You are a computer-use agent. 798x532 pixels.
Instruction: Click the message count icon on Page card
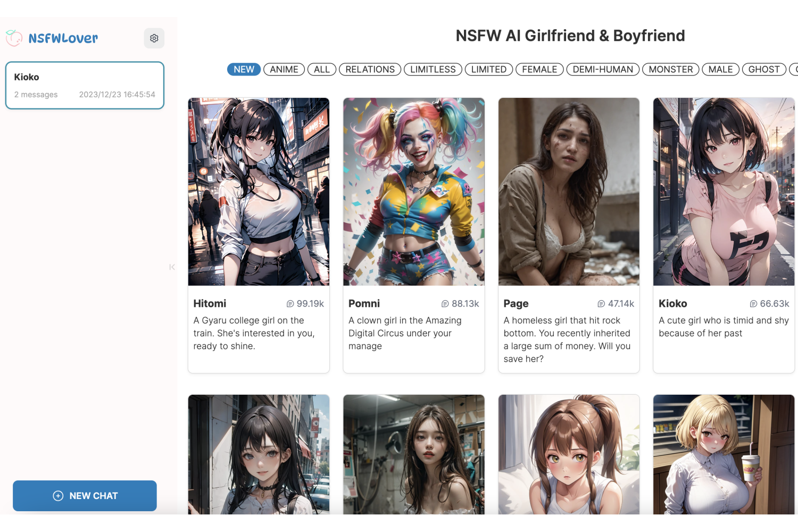601,304
